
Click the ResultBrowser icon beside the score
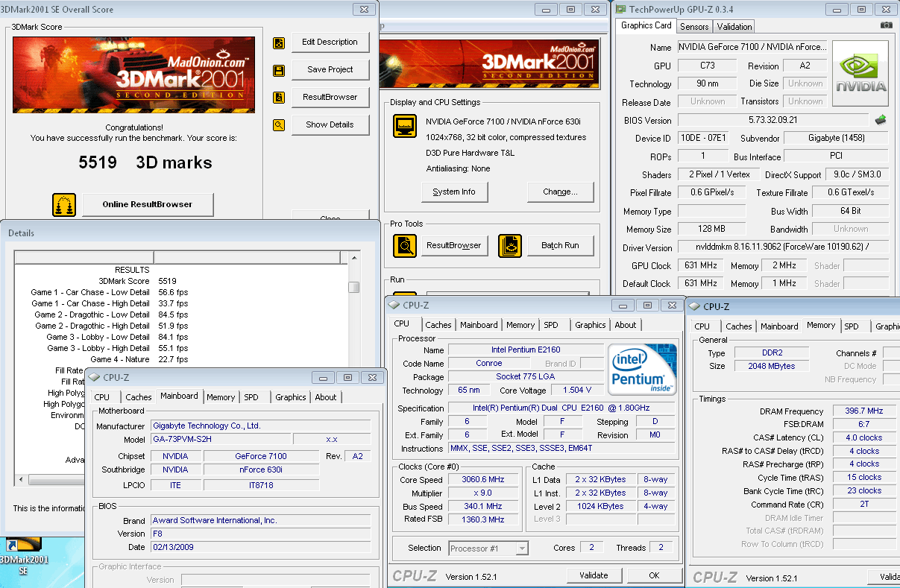click(x=279, y=98)
